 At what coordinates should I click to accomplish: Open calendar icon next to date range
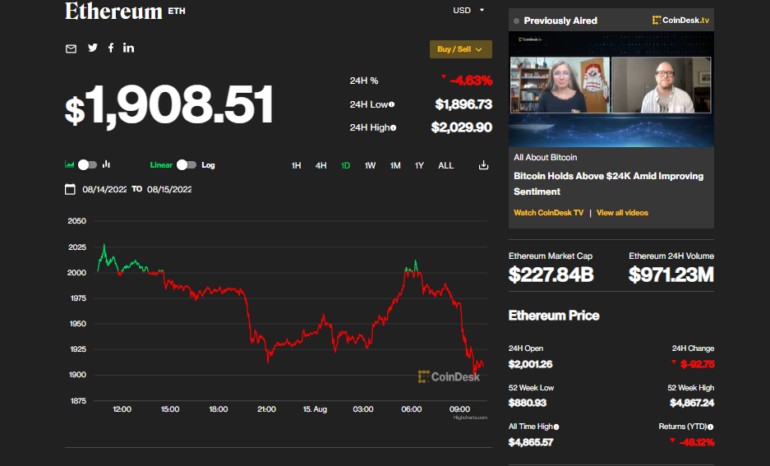pos(70,189)
